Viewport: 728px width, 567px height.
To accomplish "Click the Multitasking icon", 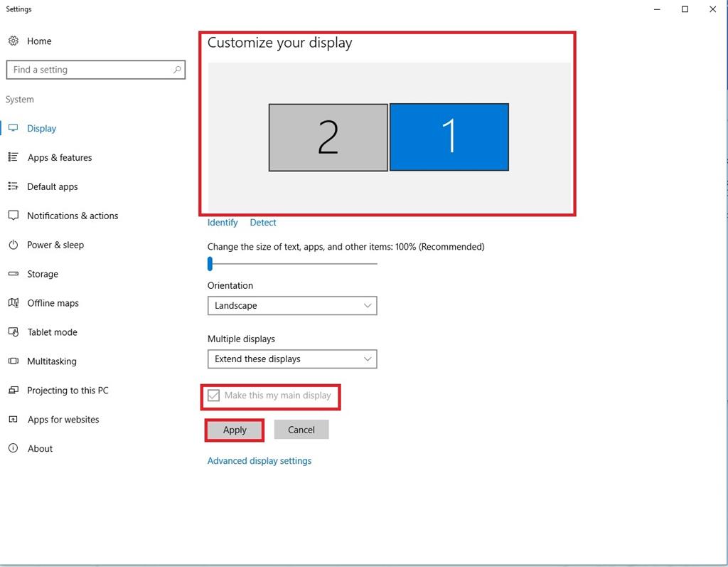I will pos(14,361).
